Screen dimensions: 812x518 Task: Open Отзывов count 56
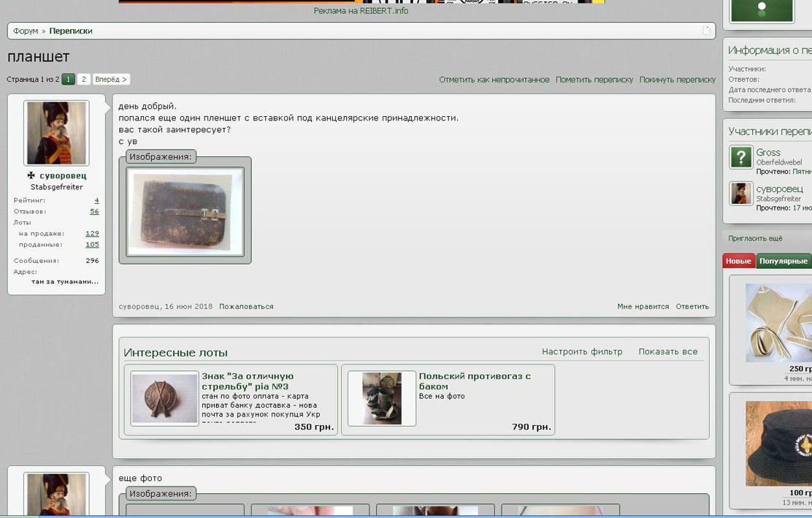(x=94, y=211)
